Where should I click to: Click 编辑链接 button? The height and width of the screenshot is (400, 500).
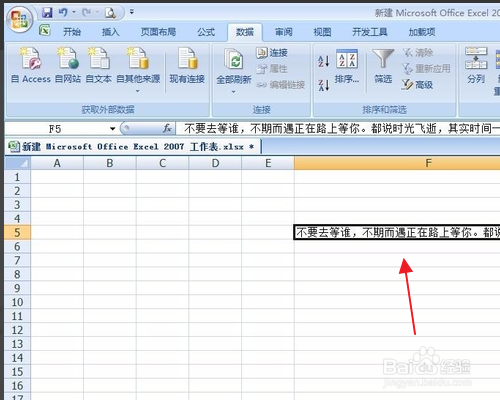click(x=281, y=85)
